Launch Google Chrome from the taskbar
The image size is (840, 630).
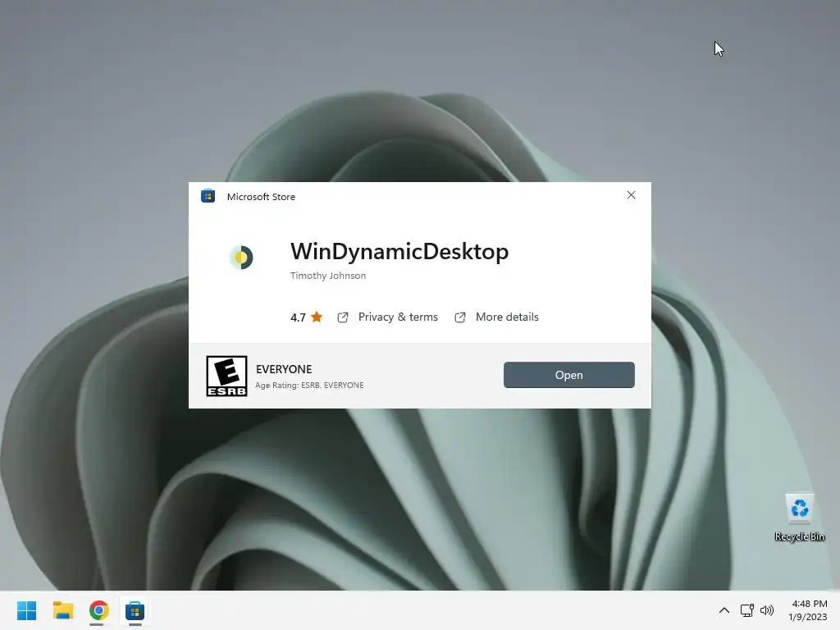(x=99, y=610)
